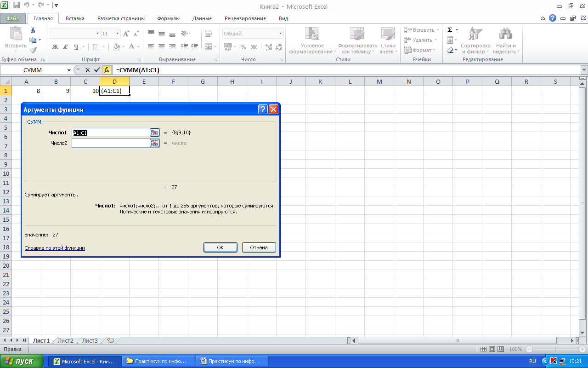Toggle Bold Ж formatting
Image resolution: width=588 pixels, height=368 pixels.
coord(55,46)
